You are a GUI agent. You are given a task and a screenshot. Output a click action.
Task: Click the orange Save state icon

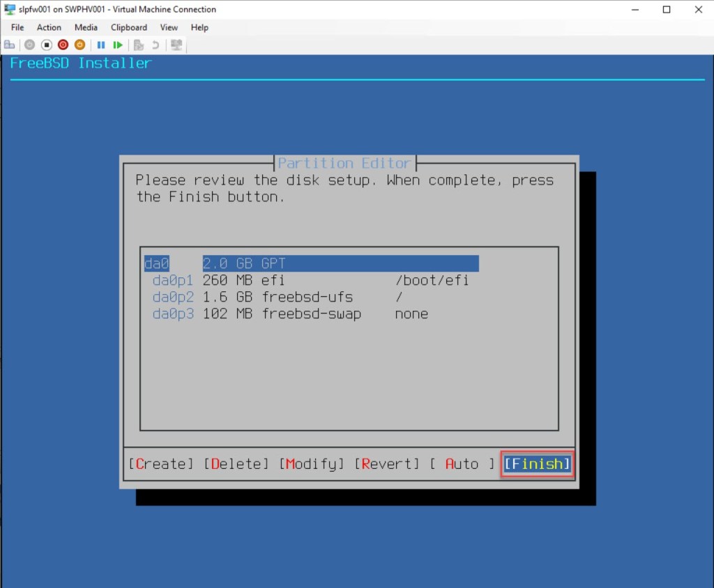tap(79, 45)
